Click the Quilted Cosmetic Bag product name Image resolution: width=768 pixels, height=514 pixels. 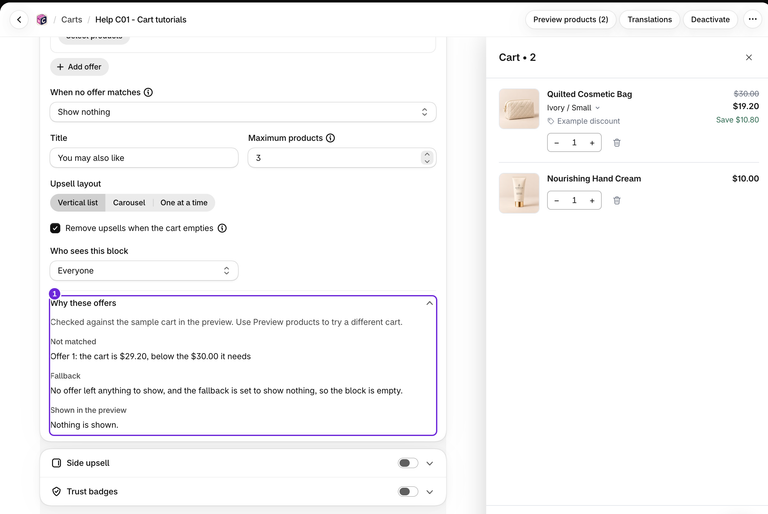click(589, 94)
